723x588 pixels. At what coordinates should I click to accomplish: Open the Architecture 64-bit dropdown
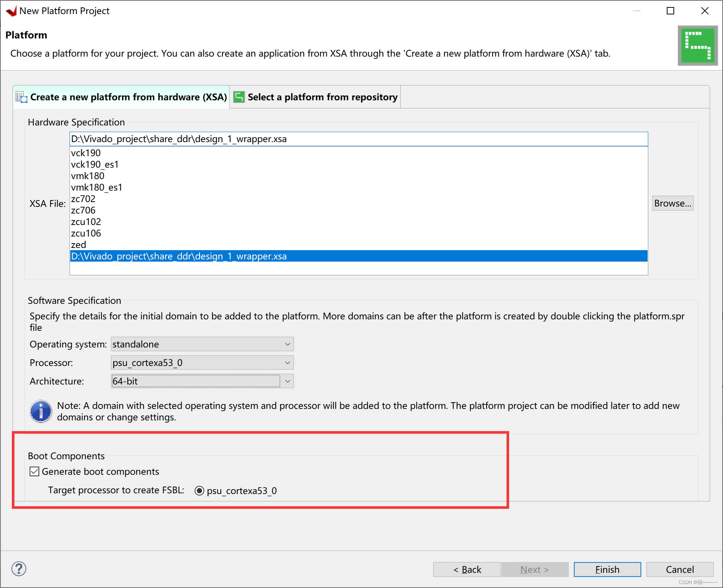[287, 381]
